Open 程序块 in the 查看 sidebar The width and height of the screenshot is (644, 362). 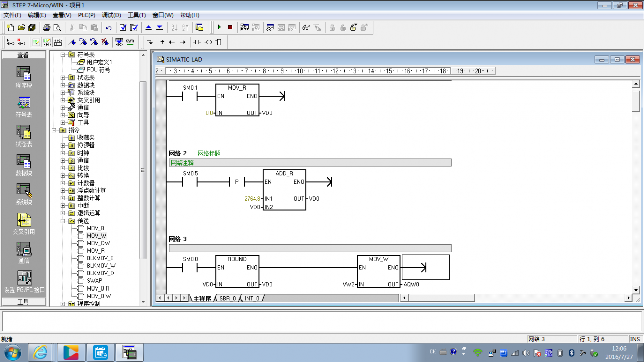click(24, 77)
